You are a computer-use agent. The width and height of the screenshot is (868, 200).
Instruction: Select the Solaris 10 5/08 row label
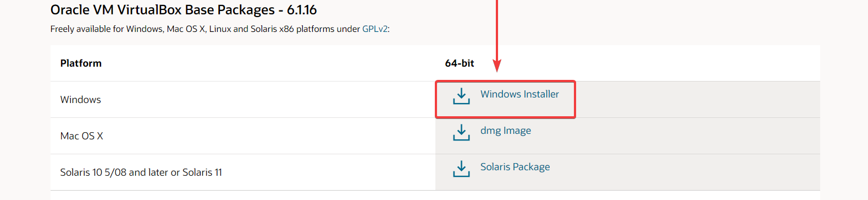(141, 172)
